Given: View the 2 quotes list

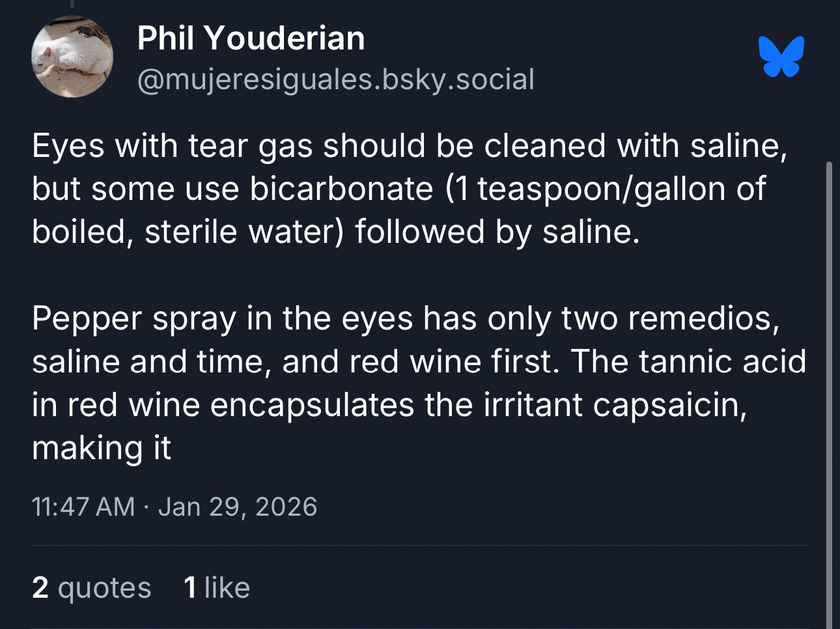Looking at the screenshot, I should click(x=91, y=587).
